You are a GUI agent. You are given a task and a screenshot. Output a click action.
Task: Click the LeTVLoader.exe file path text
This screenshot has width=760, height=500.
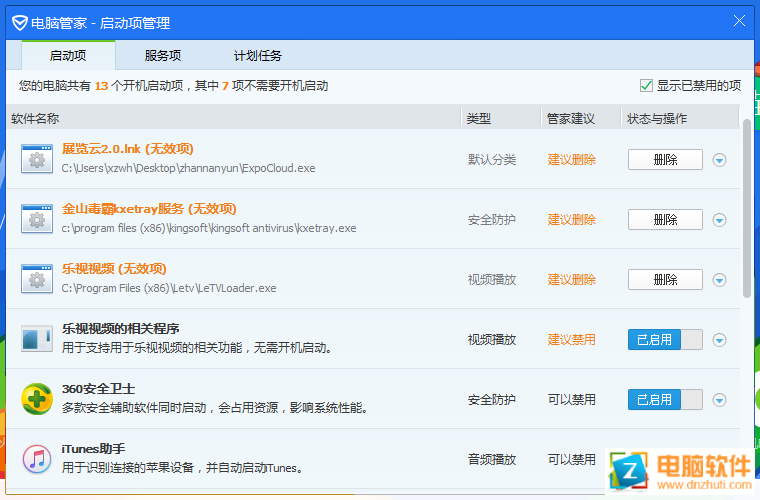(169, 288)
